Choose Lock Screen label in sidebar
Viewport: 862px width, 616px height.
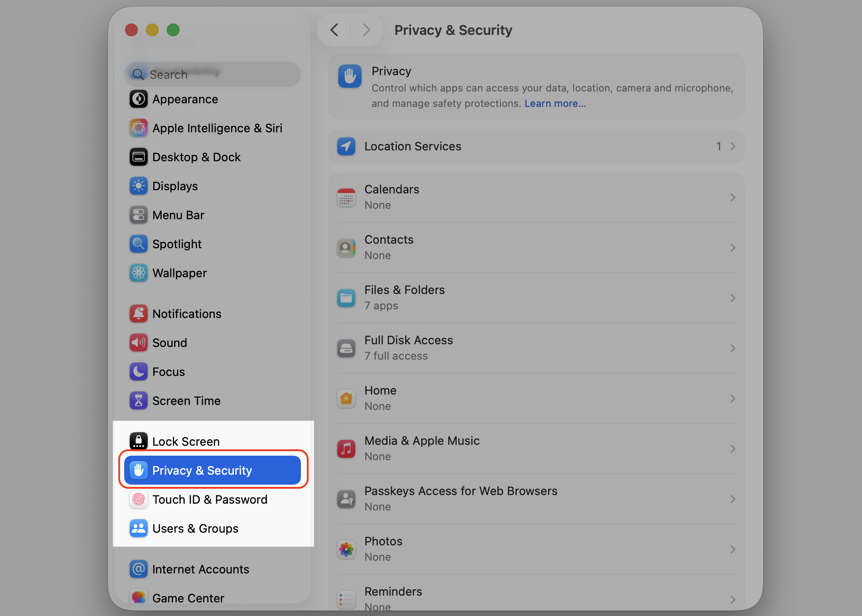[186, 442]
